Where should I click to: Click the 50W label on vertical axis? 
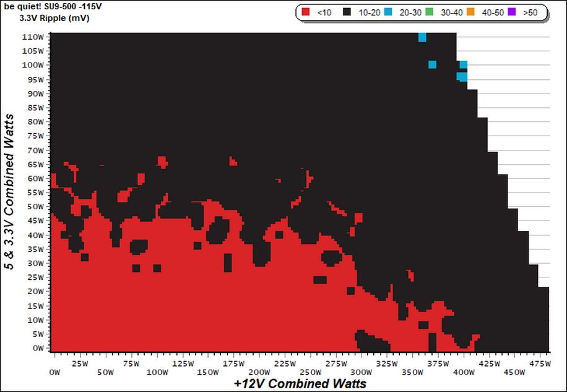tap(34, 206)
